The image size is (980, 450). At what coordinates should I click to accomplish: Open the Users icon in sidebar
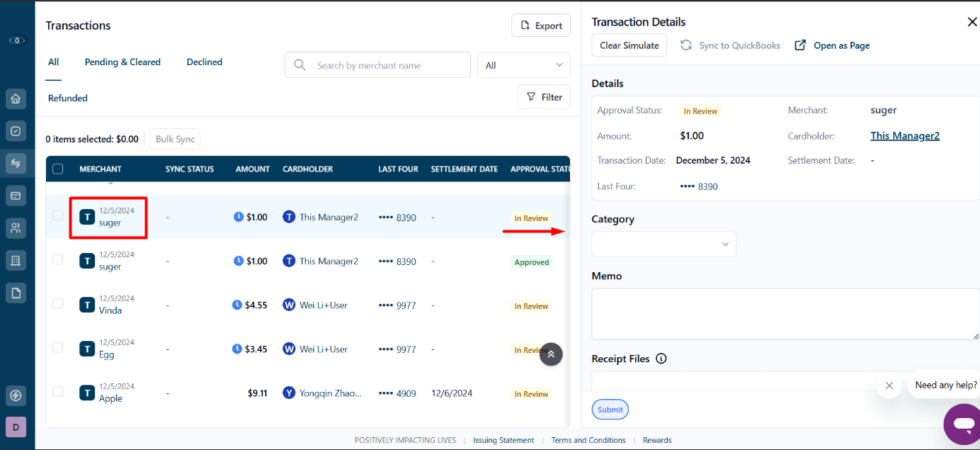(x=16, y=227)
